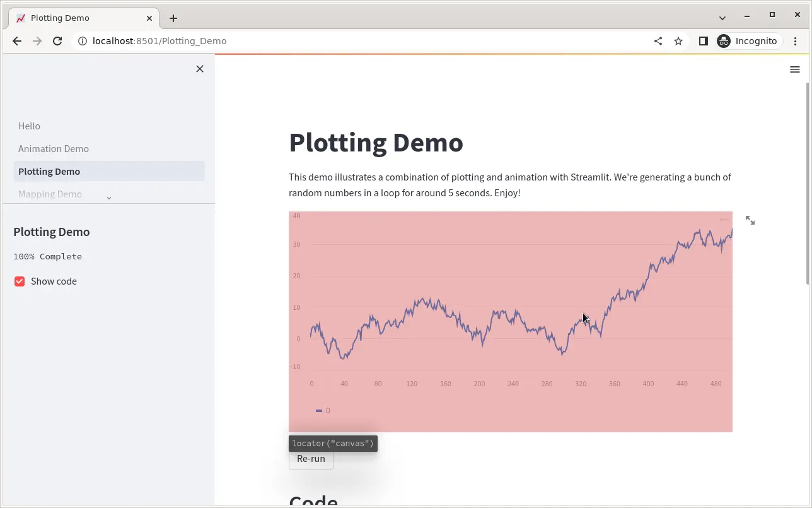Open the Streamlit hamburger main menu
This screenshot has width=812, height=508.
795,69
